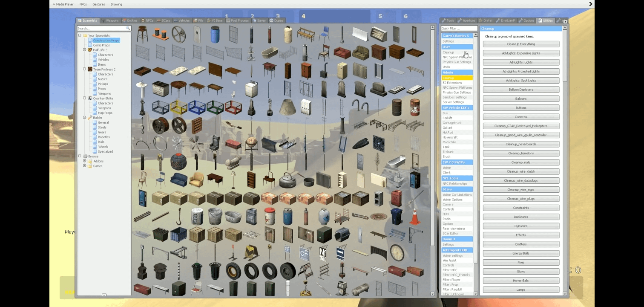Viewport: 644px width, 307px height.
Task: Select Comic Props spawnlist
Action: point(101,45)
